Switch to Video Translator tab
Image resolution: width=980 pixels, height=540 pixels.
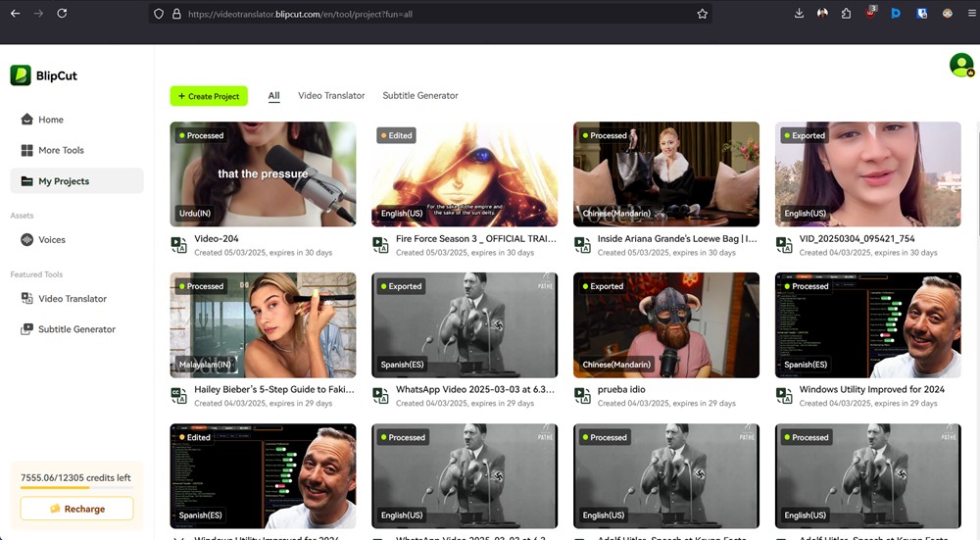coord(331,96)
